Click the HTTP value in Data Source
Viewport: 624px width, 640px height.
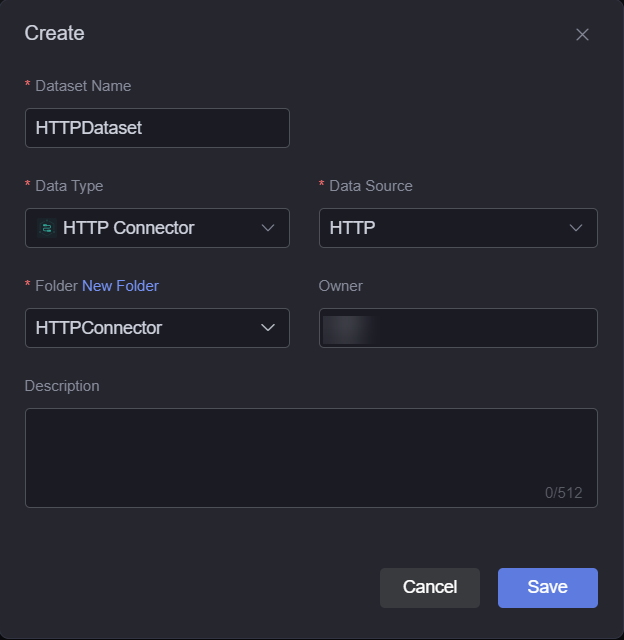pos(352,228)
